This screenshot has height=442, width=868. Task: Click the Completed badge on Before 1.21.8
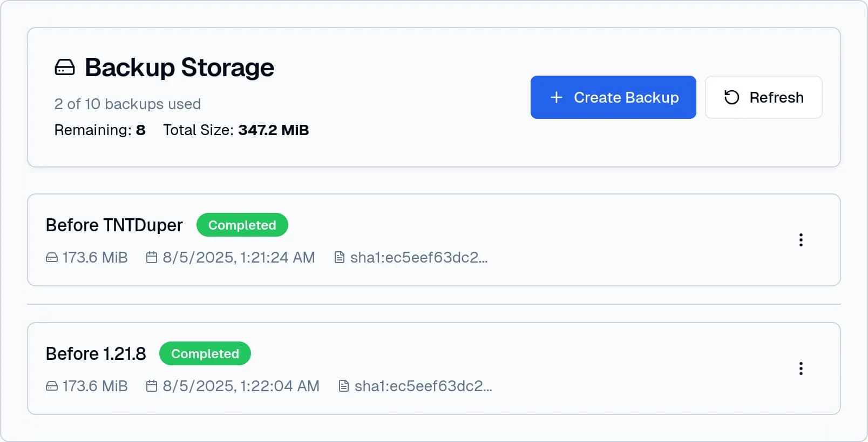coord(205,353)
